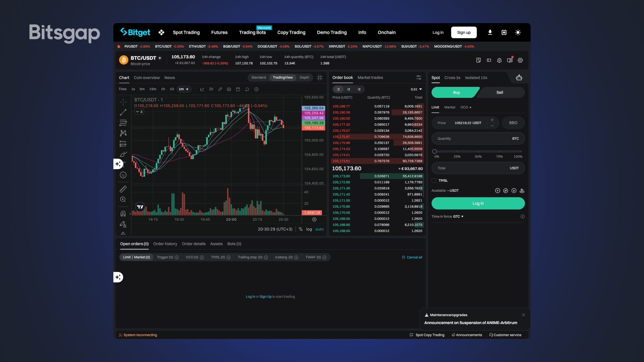Open the OCO order type dropdown
Viewport: 644px width, 362px height.
point(466,107)
